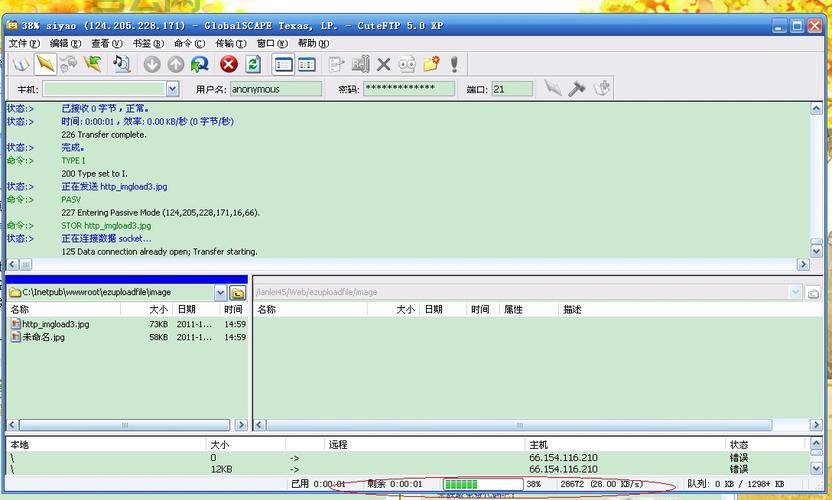The width and height of the screenshot is (832, 500).
Task: Sort local files by 大小 column header
Action: pos(158,310)
